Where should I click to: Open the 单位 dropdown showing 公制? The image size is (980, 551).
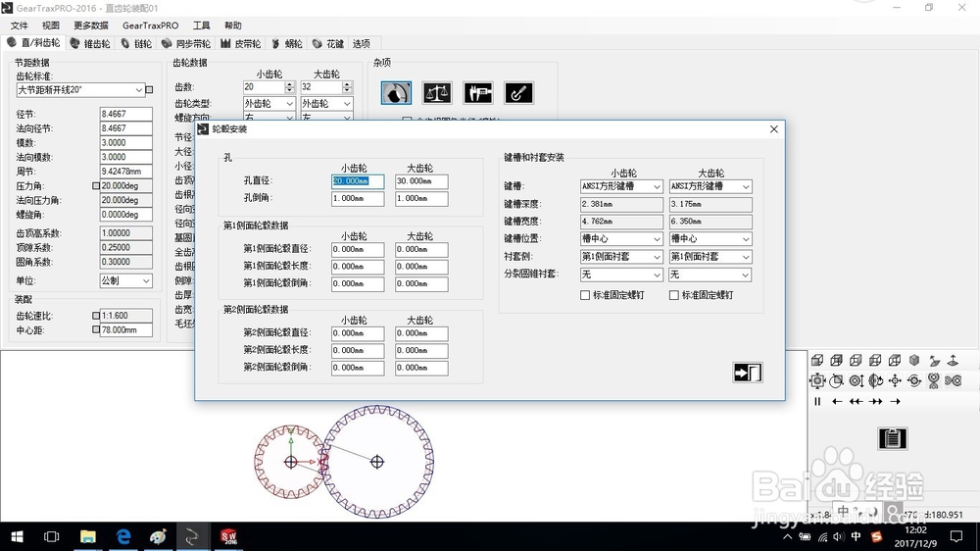click(125, 280)
